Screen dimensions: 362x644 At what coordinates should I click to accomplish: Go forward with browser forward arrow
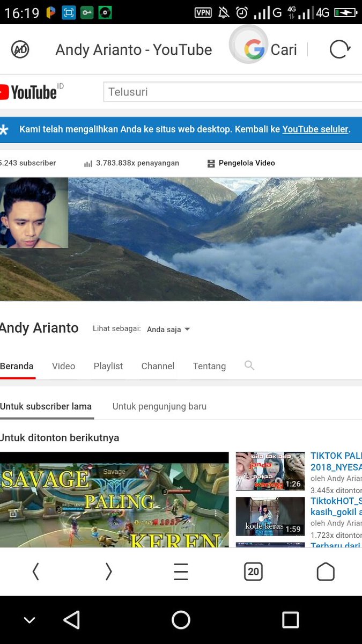(108, 572)
